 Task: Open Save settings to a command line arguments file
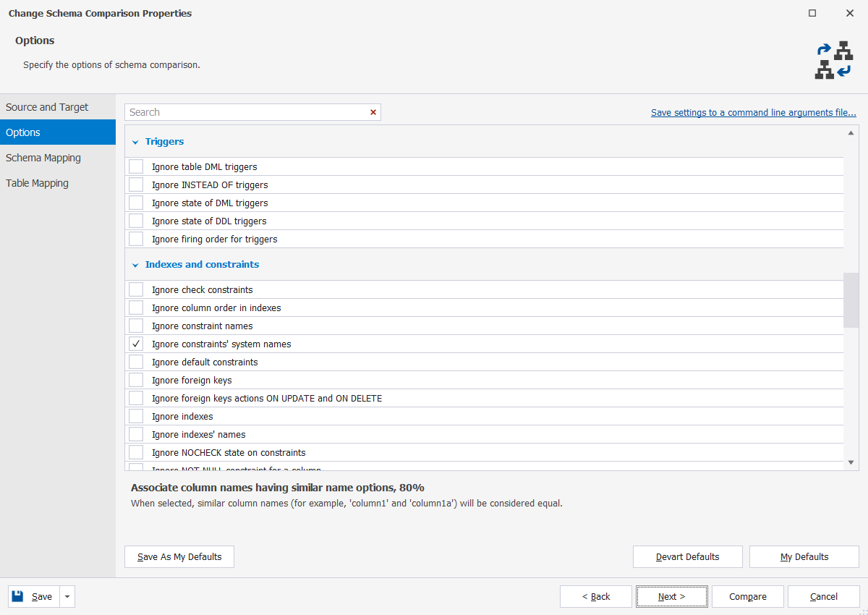[754, 112]
